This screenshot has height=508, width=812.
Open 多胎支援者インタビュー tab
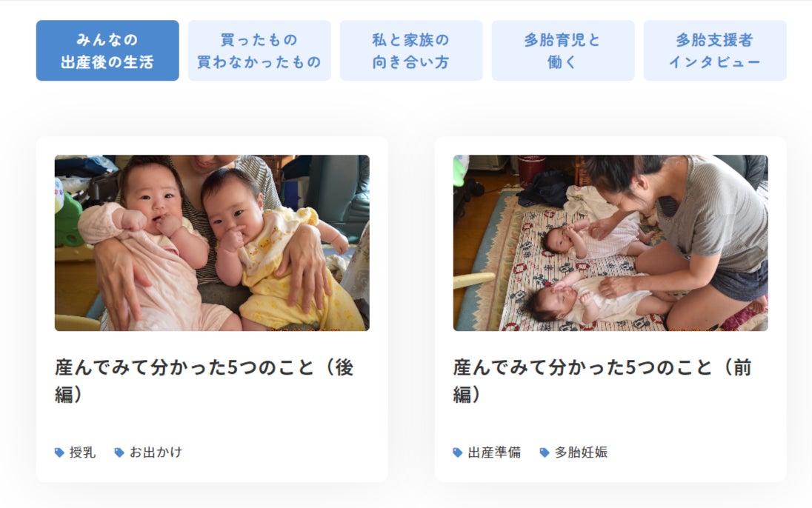click(715, 51)
